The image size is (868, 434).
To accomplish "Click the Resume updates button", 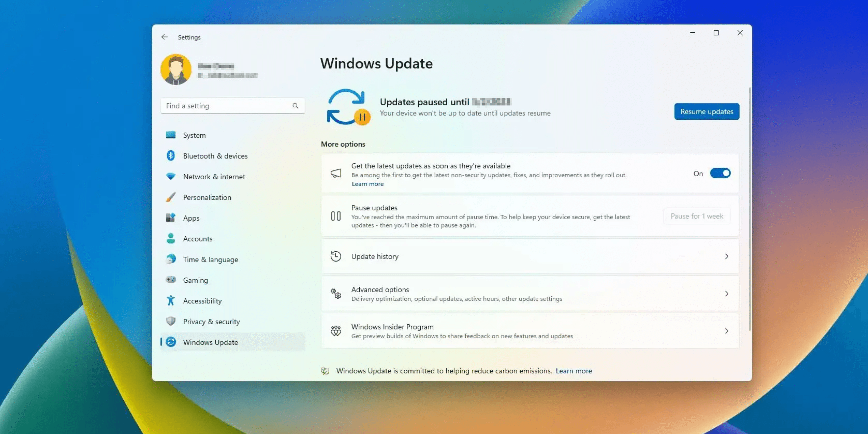I will (x=707, y=112).
